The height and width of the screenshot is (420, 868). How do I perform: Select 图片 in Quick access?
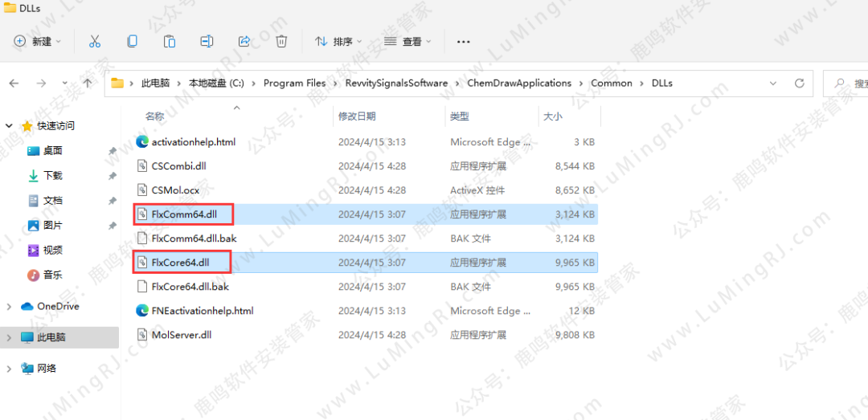[x=53, y=225]
